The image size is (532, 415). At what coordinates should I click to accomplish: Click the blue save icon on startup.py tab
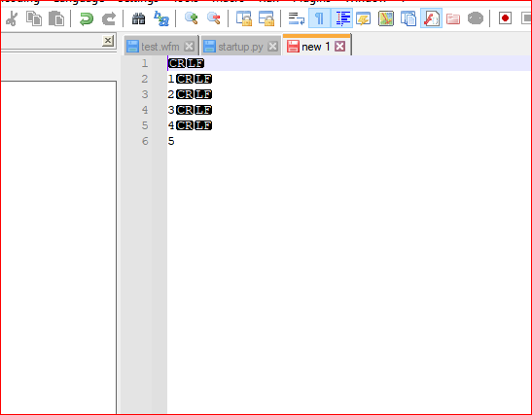(209, 46)
